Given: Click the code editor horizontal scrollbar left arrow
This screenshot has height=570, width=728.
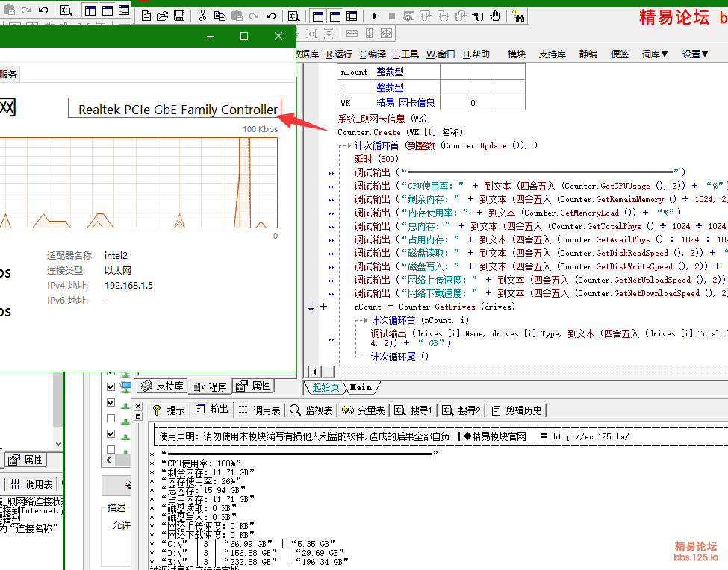Looking at the screenshot, I should point(316,372).
